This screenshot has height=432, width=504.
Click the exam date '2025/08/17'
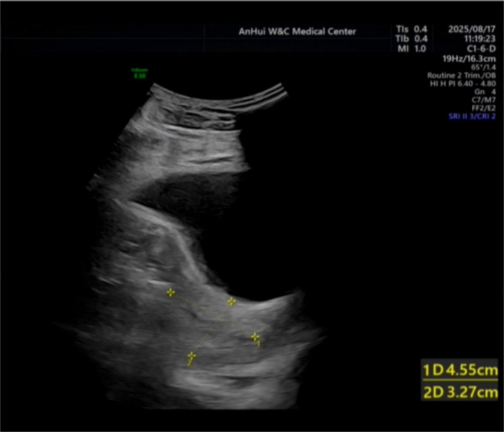pos(472,29)
